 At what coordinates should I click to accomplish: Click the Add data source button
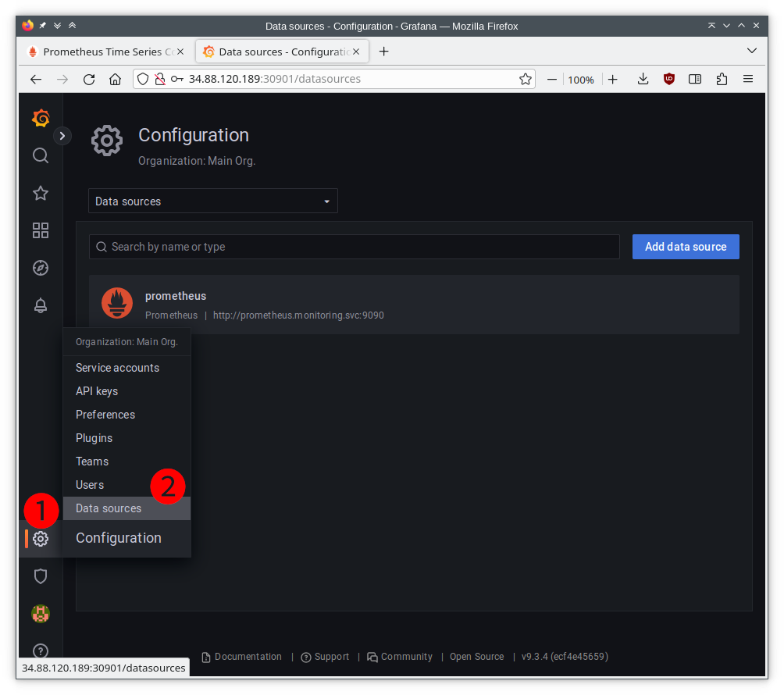[686, 247]
